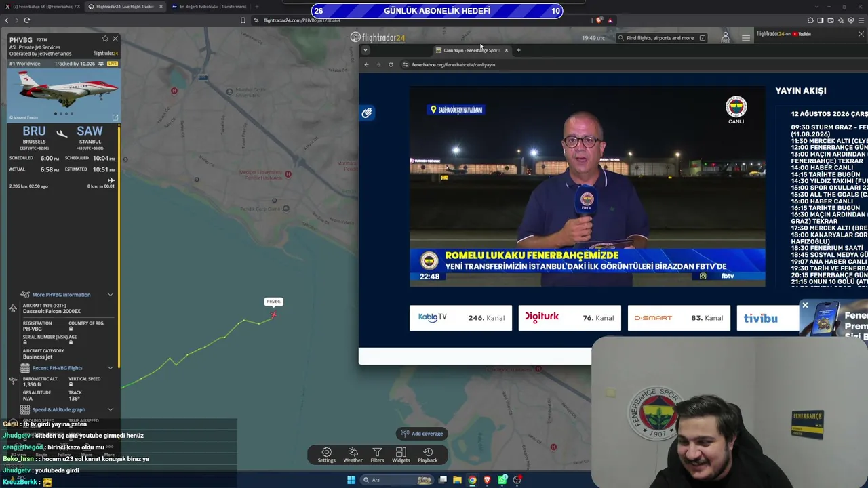The image size is (868, 488).
Task: Open the Brave VPN shield icon
Action: [850, 20]
